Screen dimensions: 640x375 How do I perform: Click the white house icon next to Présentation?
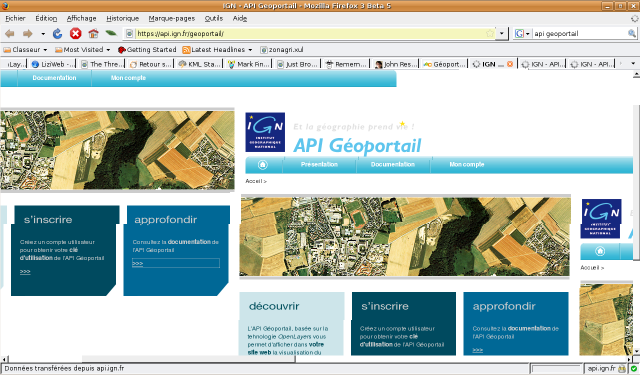click(262, 164)
